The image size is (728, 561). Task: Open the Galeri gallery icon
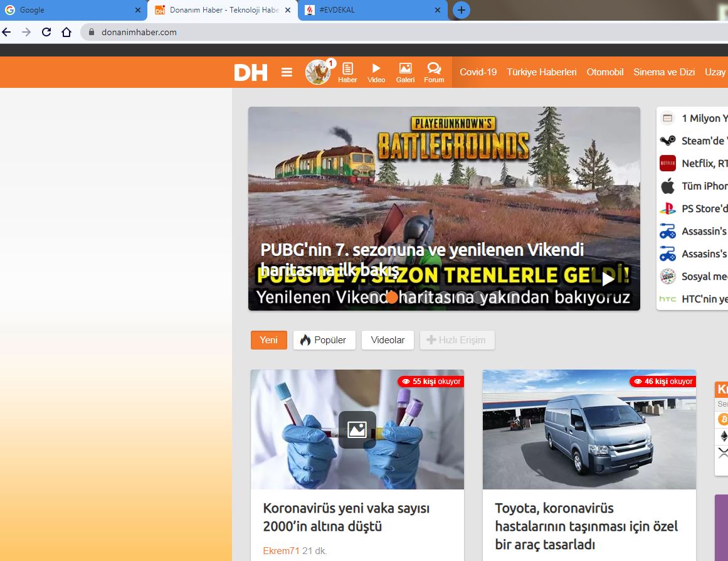click(405, 72)
